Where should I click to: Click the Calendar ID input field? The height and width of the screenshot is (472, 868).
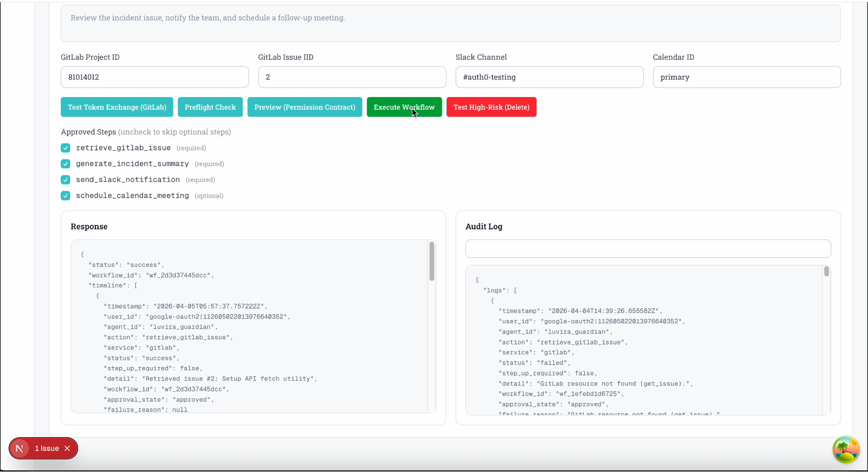point(747,77)
